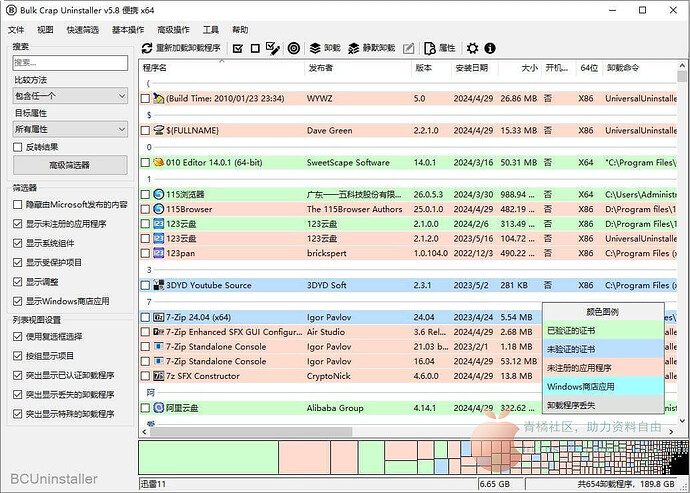Click the edit pencil toolbar icon
The width and height of the screenshot is (690, 493).
[x=408, y=48]
